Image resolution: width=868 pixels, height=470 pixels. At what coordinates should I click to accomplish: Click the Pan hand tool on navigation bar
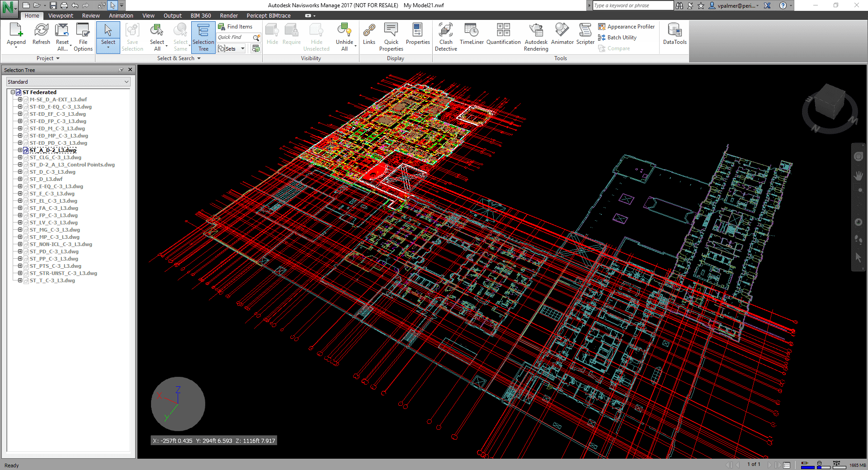pyautogui.click(x=858, y=176)
